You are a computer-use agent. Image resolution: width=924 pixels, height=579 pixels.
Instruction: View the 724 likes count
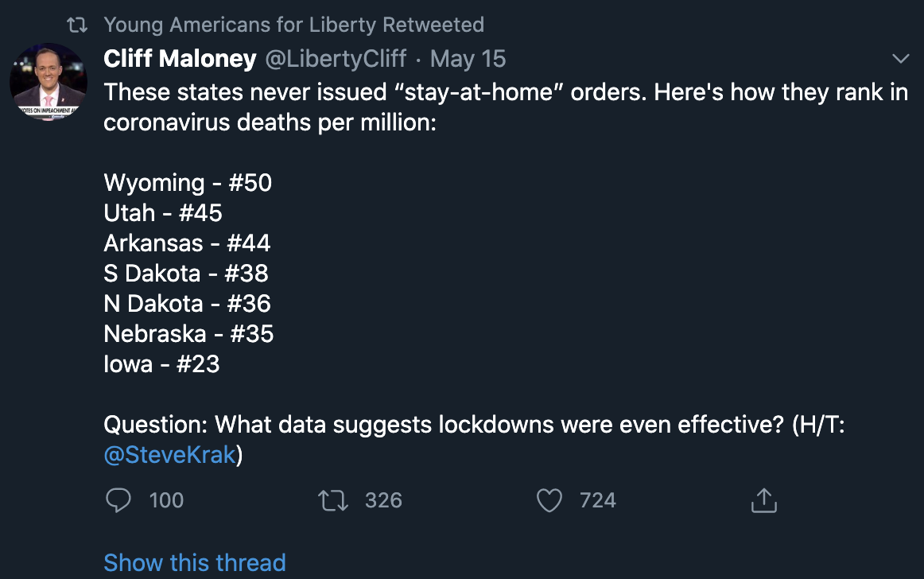coord(597,500)
